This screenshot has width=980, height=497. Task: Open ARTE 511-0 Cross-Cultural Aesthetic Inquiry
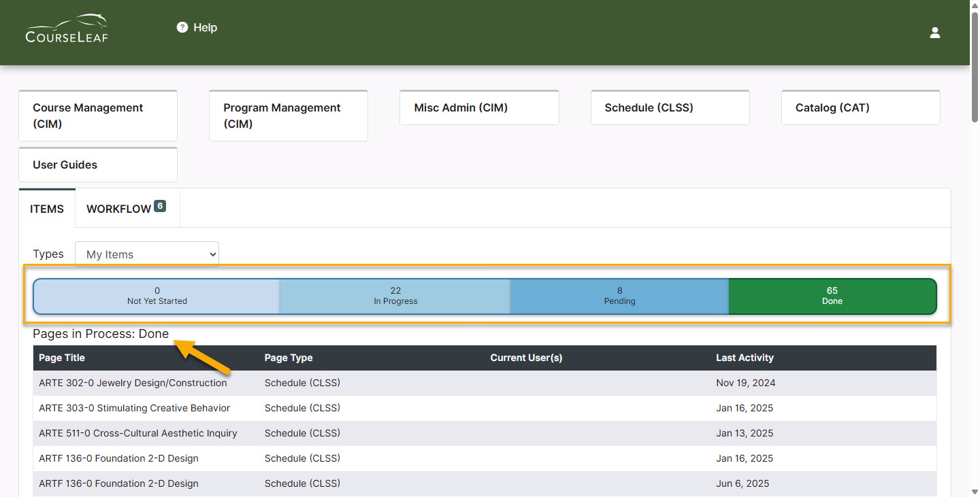click(138, 433)
